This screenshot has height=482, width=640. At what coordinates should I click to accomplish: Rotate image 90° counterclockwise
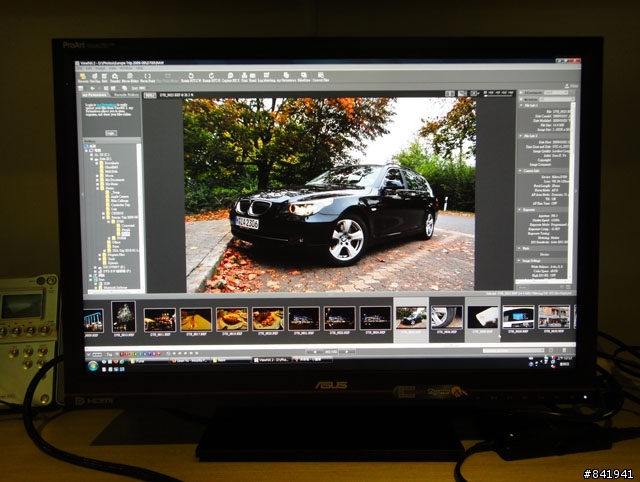tap(191, 78)
